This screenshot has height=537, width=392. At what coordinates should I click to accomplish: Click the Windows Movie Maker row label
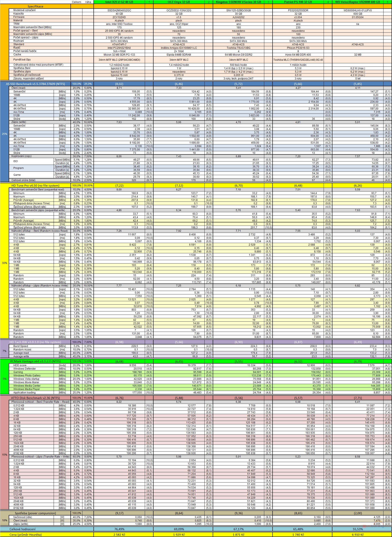pos(26,382)
